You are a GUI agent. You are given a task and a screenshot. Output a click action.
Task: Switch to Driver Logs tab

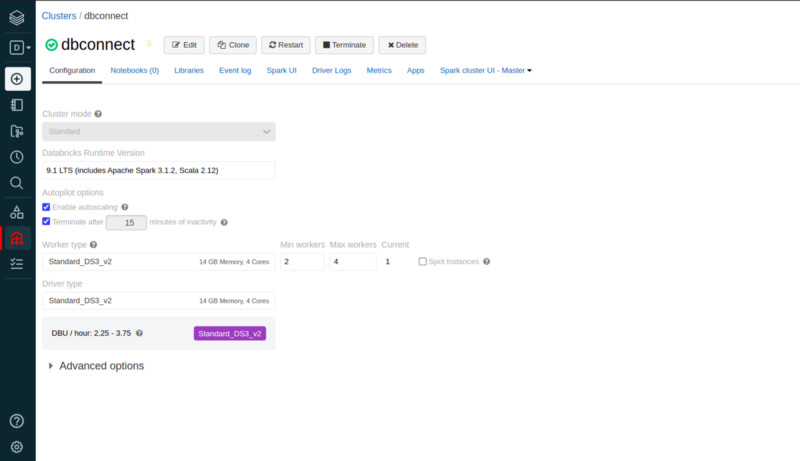coord(332,70)
